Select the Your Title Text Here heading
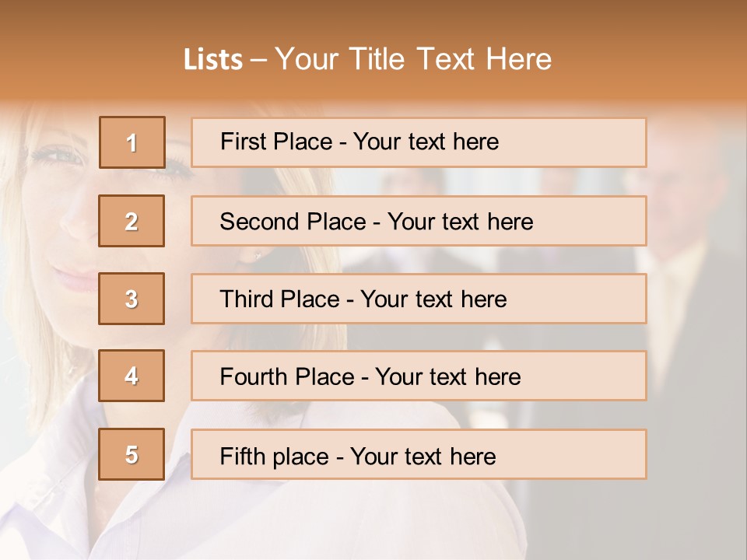The height and width of the screenshot is (560, 747). click(x=413, y=59)
